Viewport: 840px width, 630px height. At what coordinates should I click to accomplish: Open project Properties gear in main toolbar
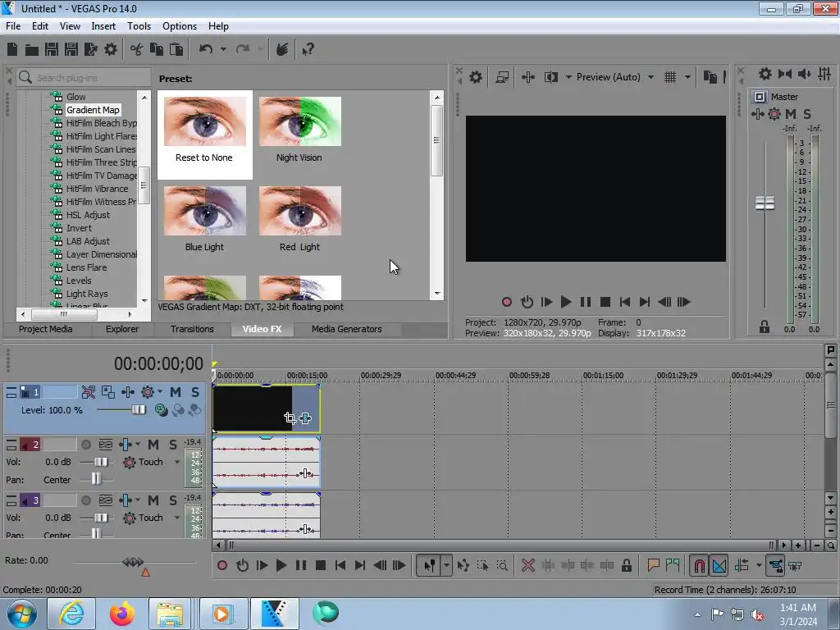pyautogui.click(x=111, y=49)
